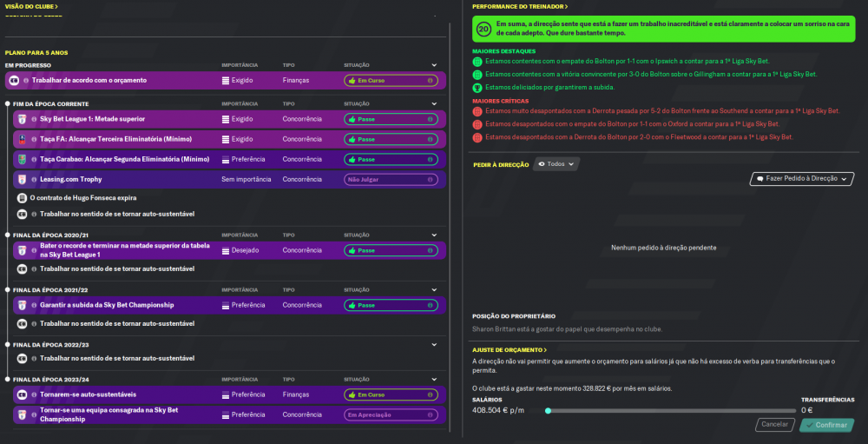The height and width of the screenshot is (444, 868).
Task: Click 'Sem importância' in Leasing.com Trophy row
Action: (247, 180)
